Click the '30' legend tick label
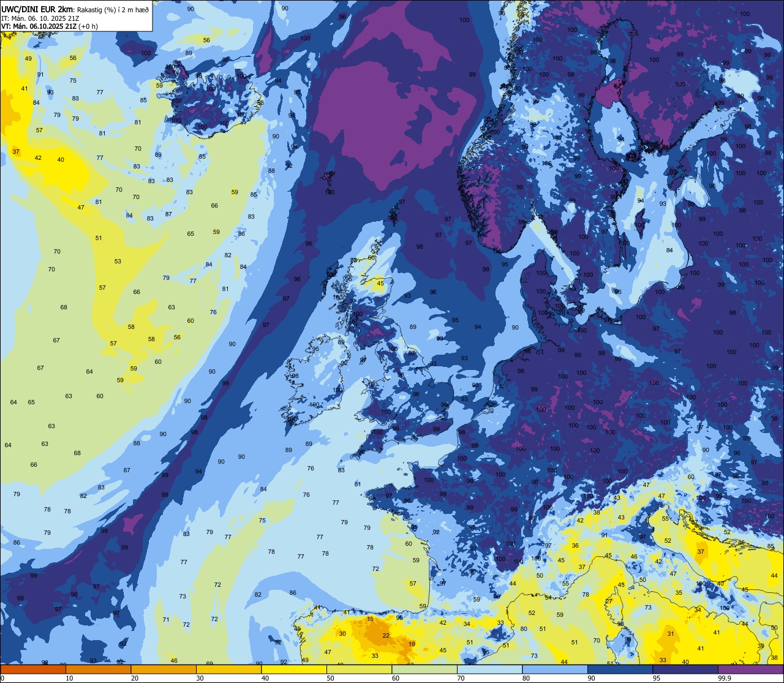 click(x=200, y=678)
